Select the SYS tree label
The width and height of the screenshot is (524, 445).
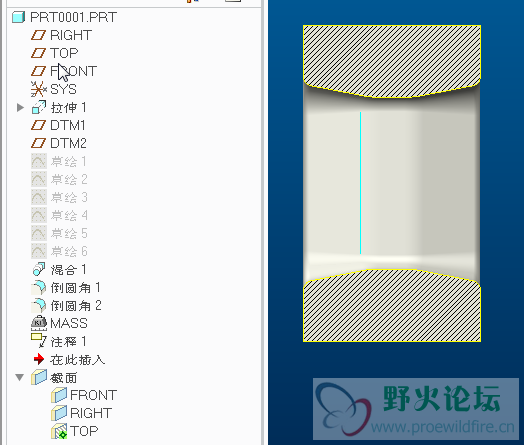pyautogui.click(x=63, y=89)
